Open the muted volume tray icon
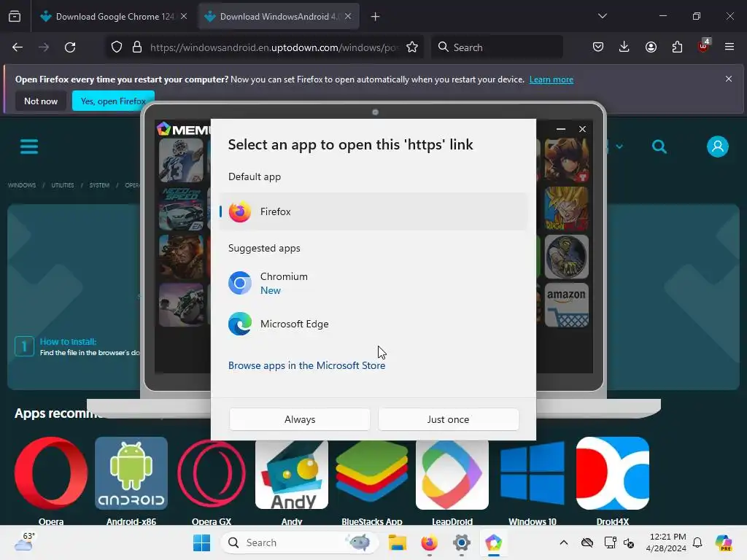This screenshot has width=747, height=560. 629,542
